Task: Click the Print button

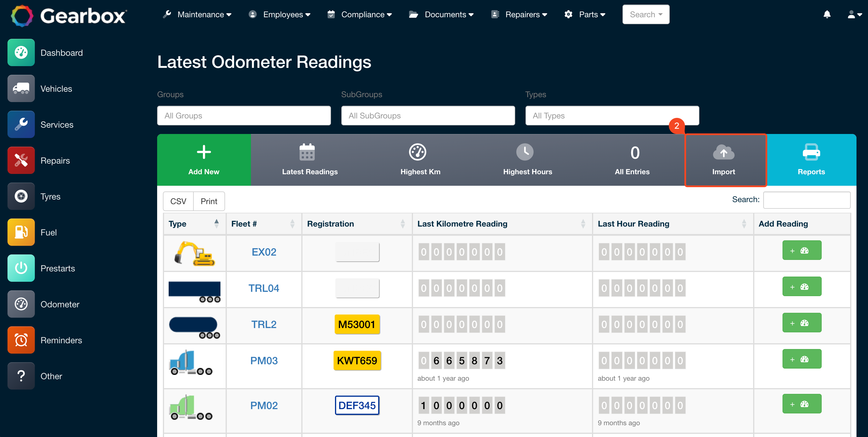Action: coord(209,201)
